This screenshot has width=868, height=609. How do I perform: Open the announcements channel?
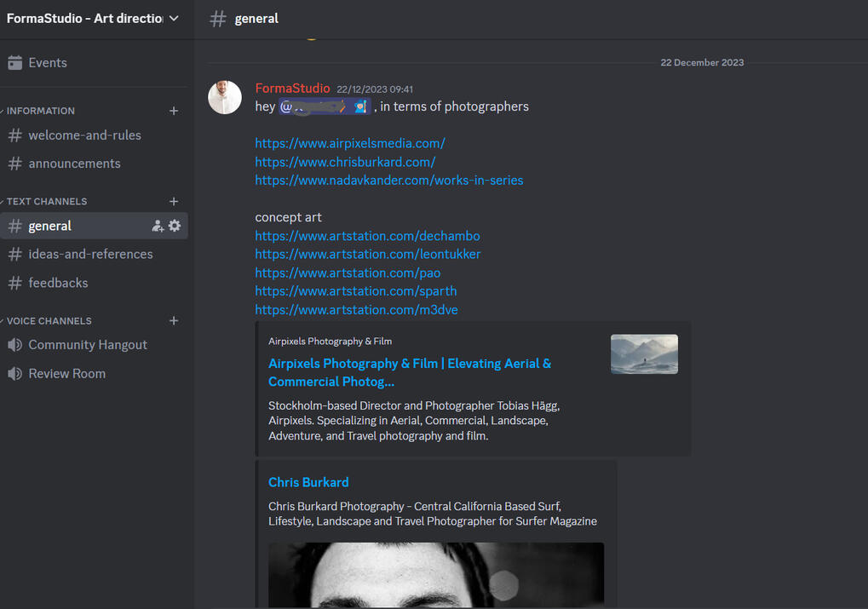coord(74,164)
